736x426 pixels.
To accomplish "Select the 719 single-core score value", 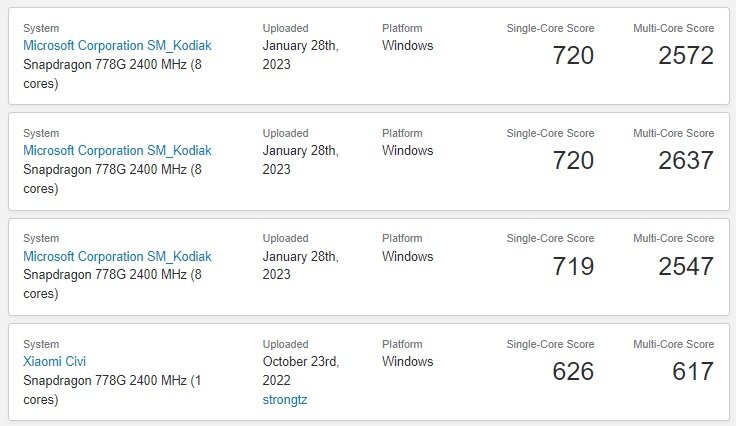I will click(573, 266).
